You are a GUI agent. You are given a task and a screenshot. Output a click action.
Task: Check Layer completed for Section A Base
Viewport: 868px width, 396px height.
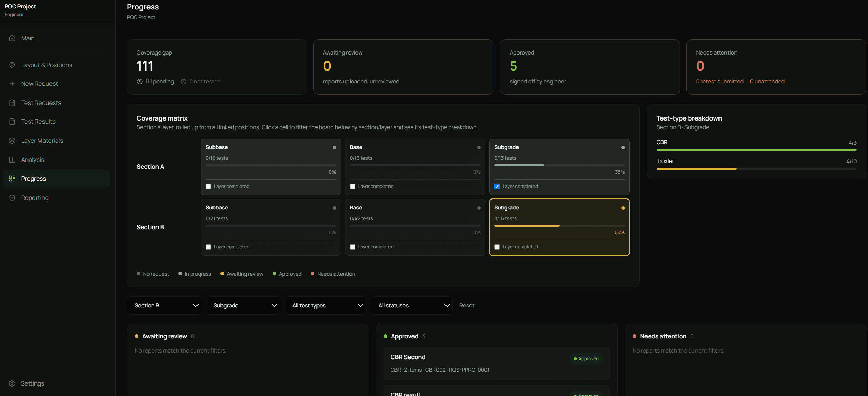tap(353, 187)
